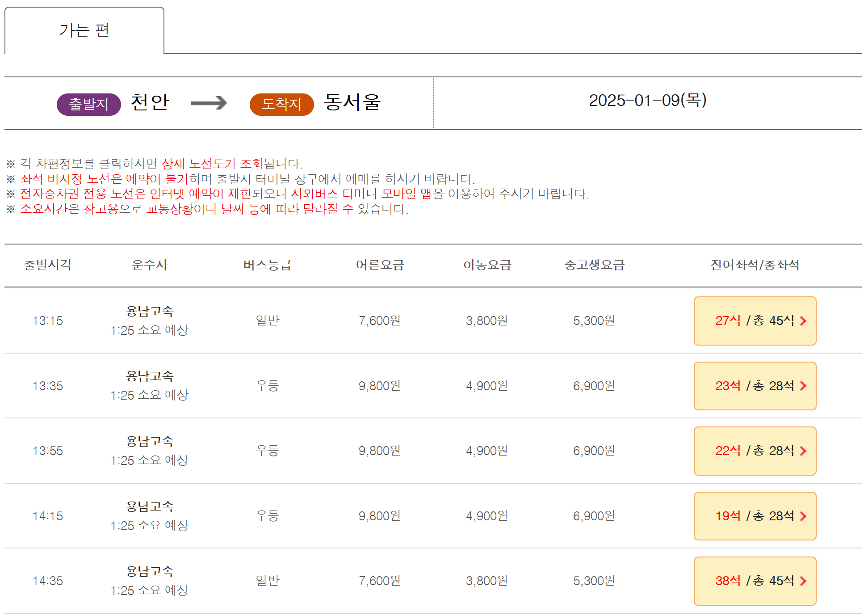868x616 pixels.
Task: Select the 22석 / 총 28석 seat button
Action: point(754,451)
